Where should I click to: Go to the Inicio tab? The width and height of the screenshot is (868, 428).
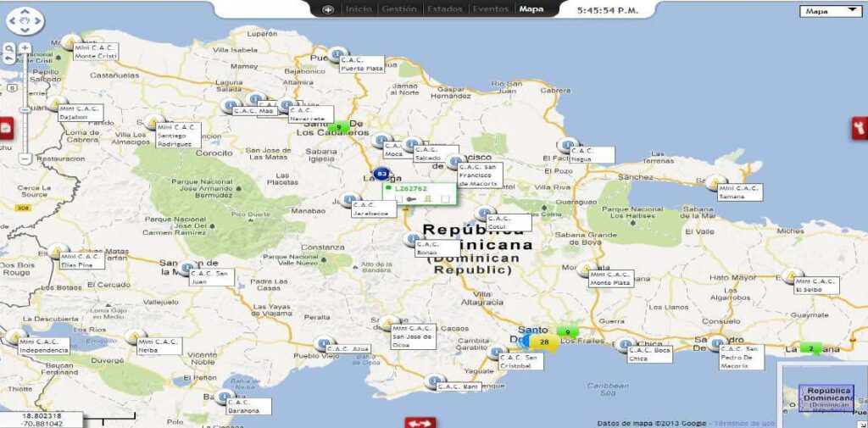click(x=359, y=9)
